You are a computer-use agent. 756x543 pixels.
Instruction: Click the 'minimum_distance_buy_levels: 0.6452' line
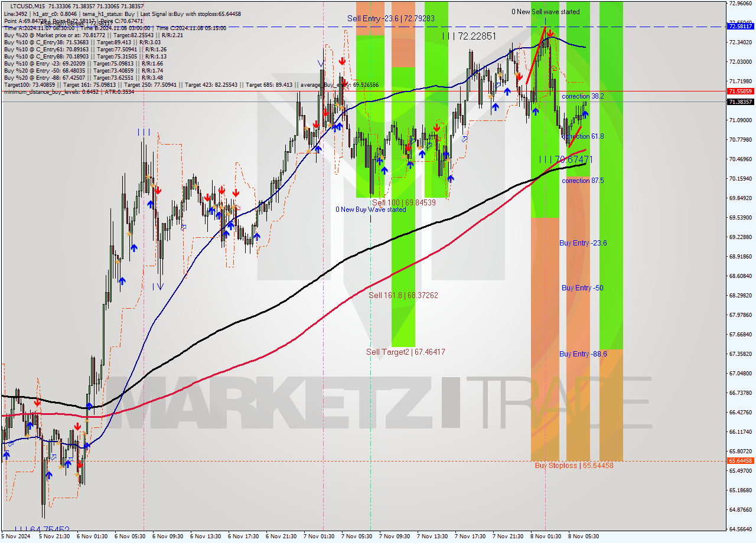point(69,92)
